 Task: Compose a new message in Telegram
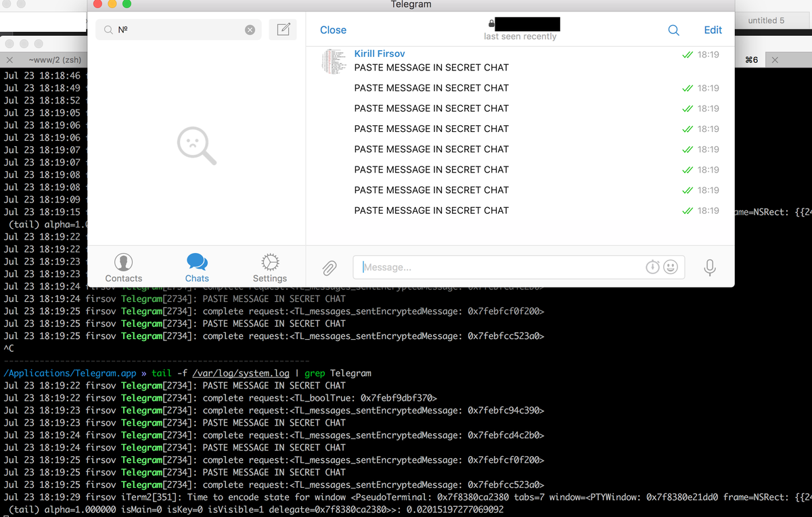click(x=283, y=30)
